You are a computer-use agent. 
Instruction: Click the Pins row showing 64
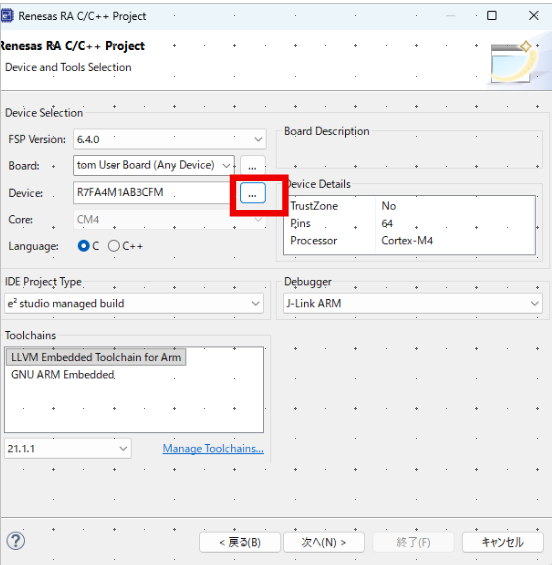[x=409, y=223]
